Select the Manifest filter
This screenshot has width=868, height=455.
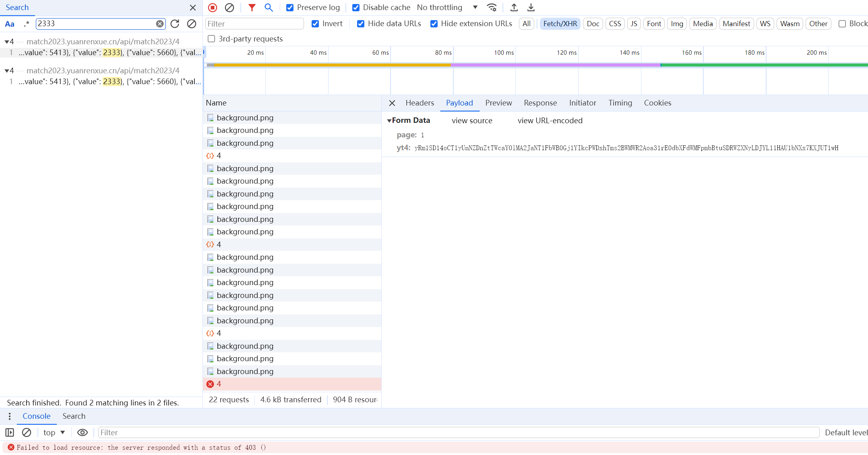736,24
